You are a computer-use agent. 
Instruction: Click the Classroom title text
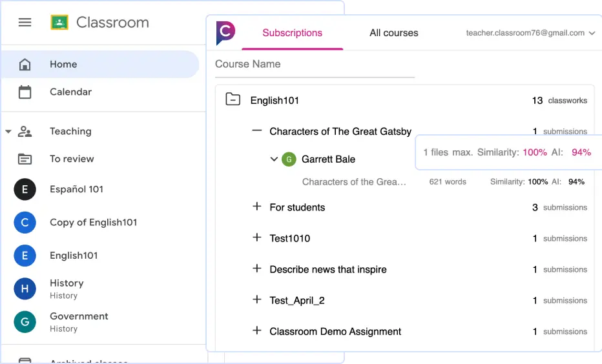(x=112, y=22)
